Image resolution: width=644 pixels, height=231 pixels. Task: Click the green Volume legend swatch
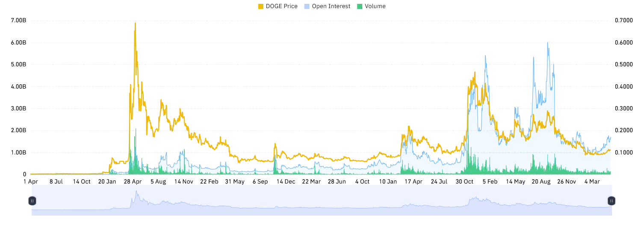360,6
